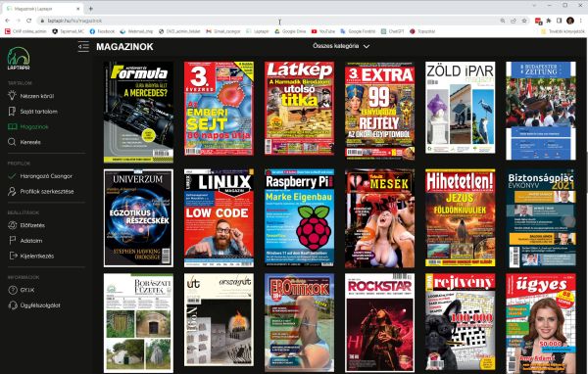Viewport: 588px width, 374px height.
Task: Close the Magazinok | Laptapir browser tab
Action: [78, 8]
